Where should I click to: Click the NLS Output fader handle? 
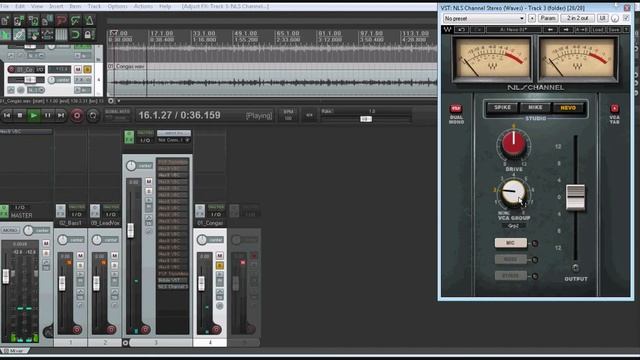(x=576, y=198)
